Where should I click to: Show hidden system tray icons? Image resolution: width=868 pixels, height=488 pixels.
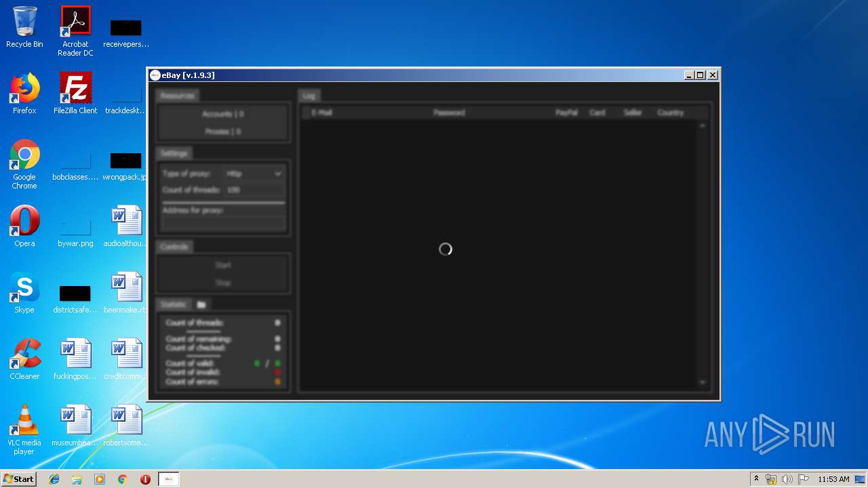[x=756, y=479]
